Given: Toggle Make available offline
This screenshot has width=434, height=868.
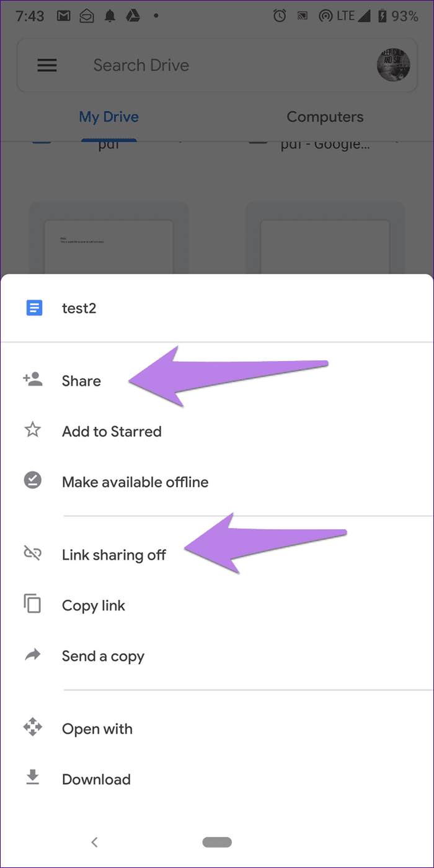Looking at the screenshot, I should click(x=217, y=481).
